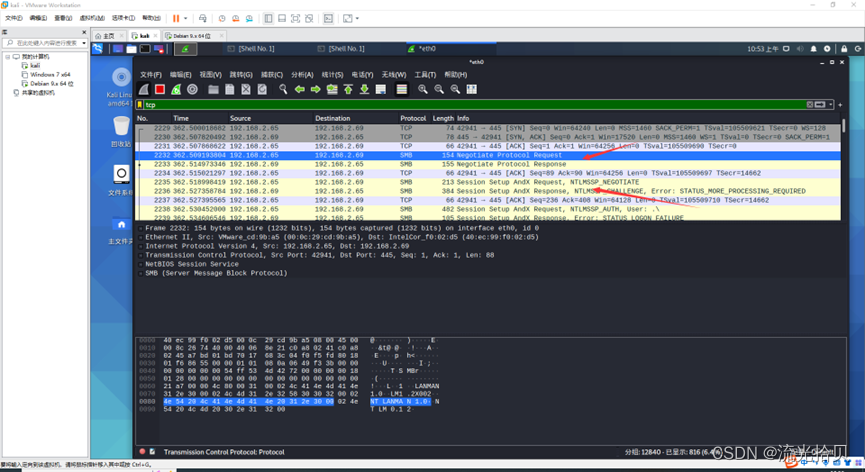Pause the virtual machine

pyautogui.click(x=176, y=18)
